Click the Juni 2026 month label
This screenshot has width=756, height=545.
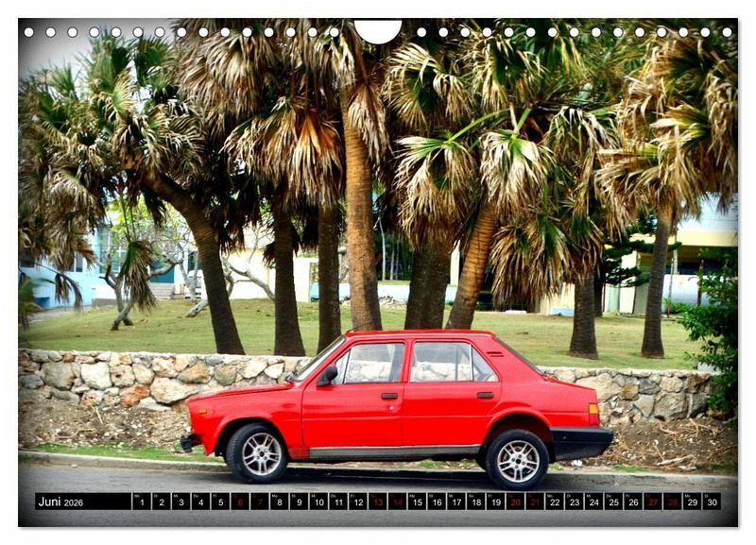tap(60, 502)
